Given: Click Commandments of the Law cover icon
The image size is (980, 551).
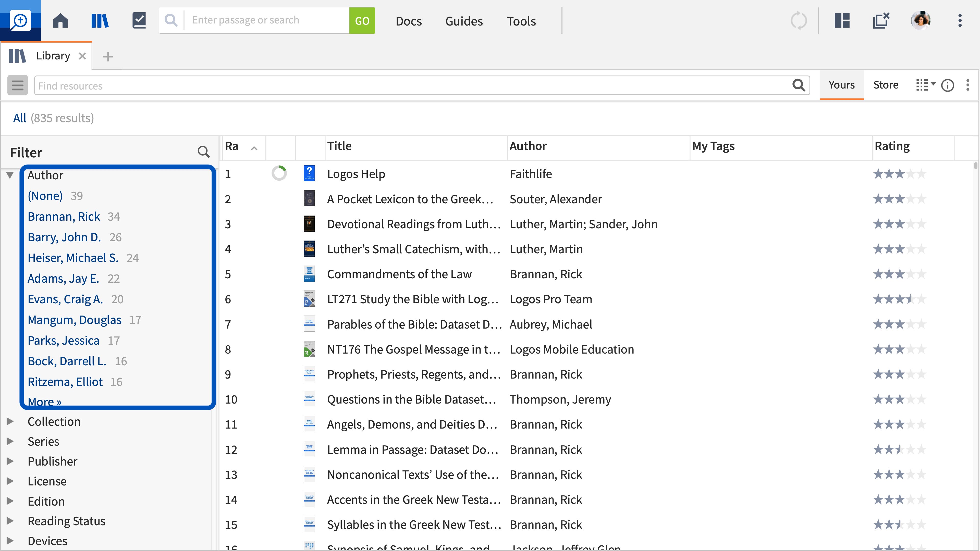Looking at the screenshot, I should (x=309, y=274).
